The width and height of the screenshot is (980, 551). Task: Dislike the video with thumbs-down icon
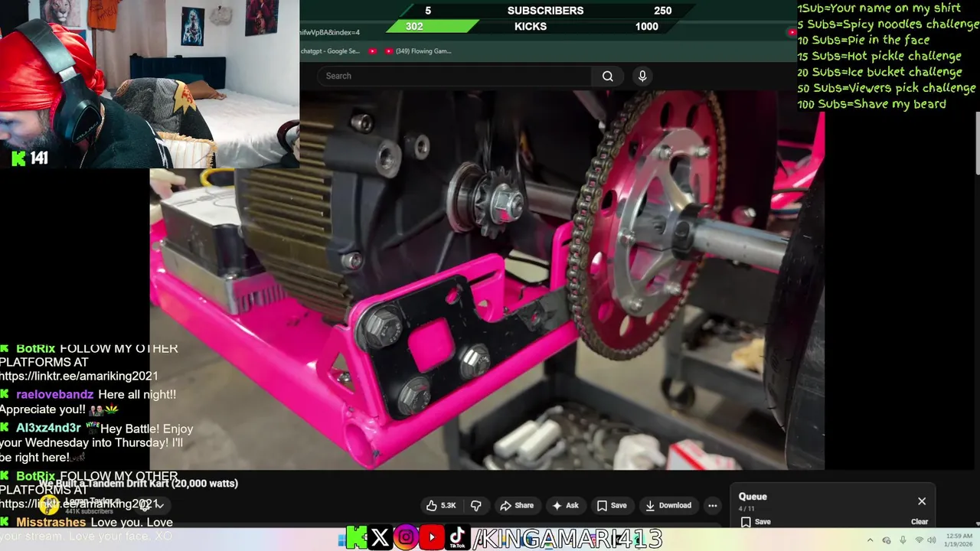[x=475, y=505]
